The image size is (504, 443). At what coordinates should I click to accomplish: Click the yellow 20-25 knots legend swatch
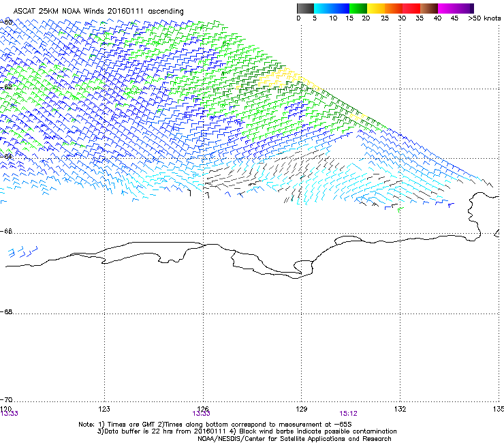pyautogui.click(x=376, y=8)
